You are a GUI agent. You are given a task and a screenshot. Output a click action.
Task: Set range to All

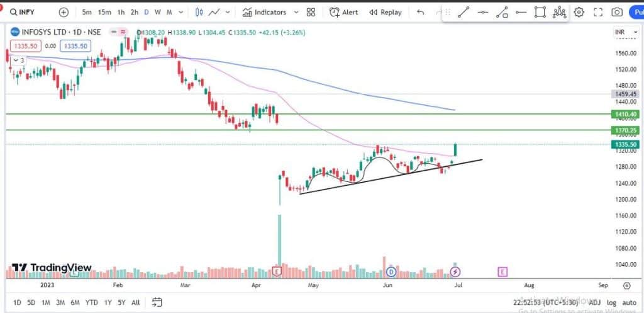pos(136,303)
